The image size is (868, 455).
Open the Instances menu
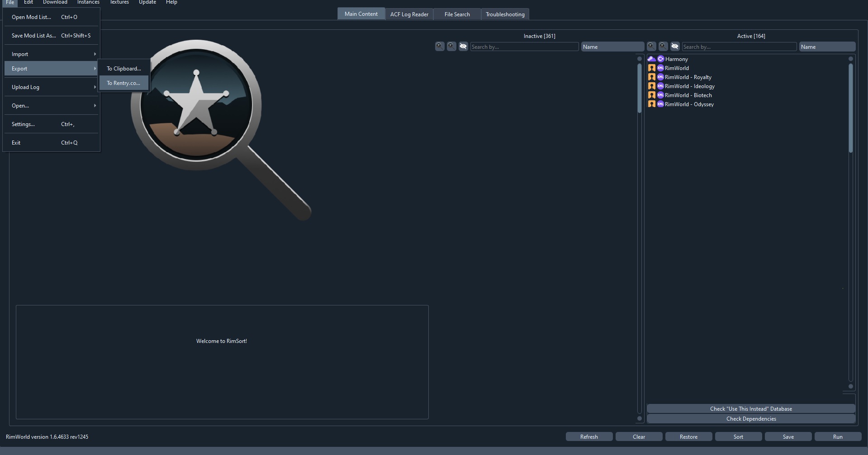88,2
